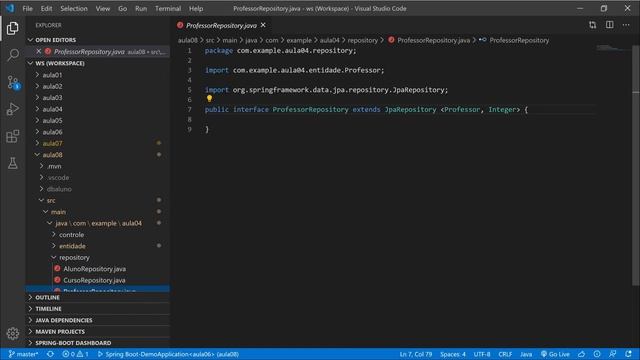
Task: Click the repository breadcrumb segment
Action: [x=362, y=40]
